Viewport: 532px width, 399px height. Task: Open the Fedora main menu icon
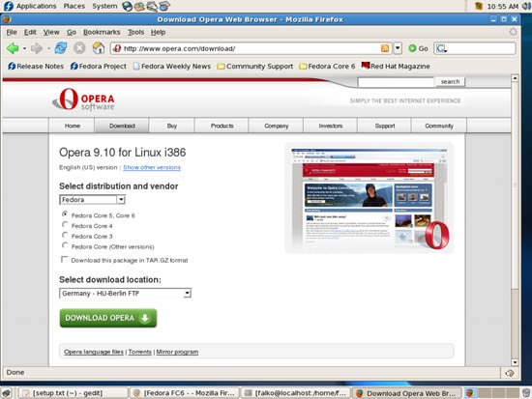8,6
